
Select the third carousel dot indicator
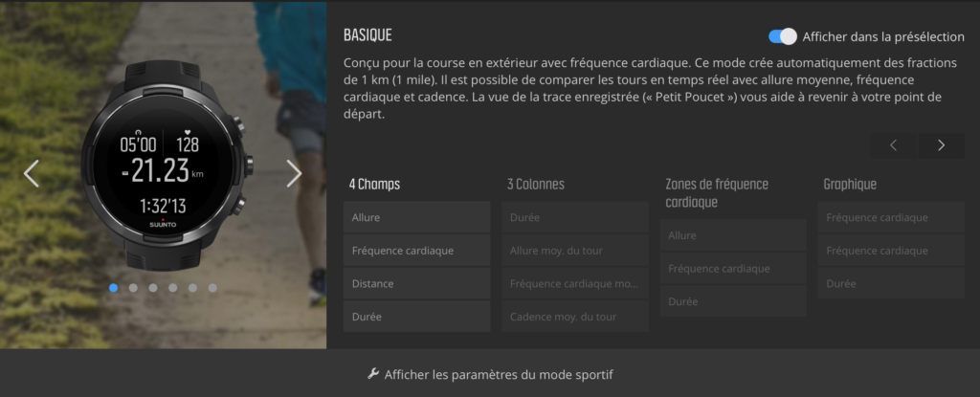pyautogui.click(x=153, y=288)
